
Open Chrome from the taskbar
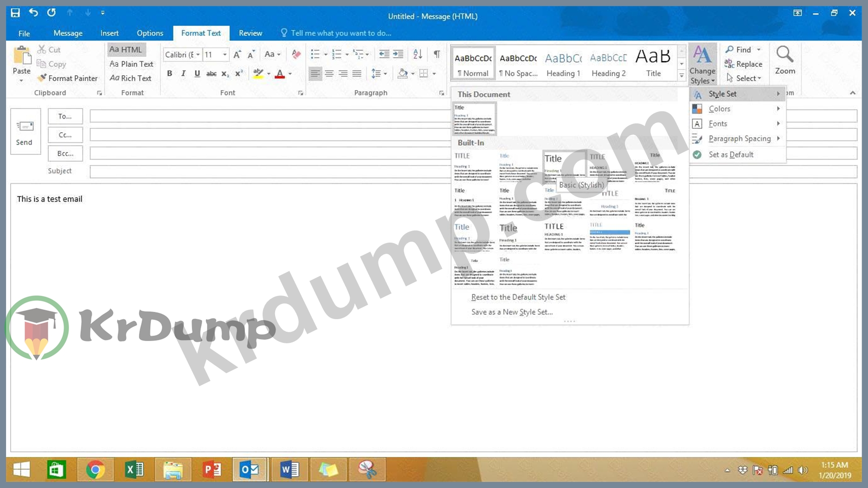tap(95, 470)
